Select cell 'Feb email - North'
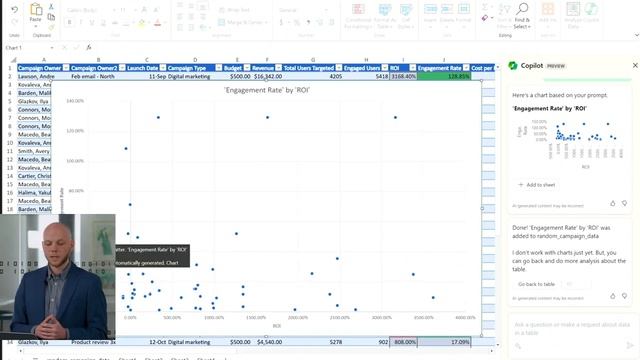 tap(98, 76)
